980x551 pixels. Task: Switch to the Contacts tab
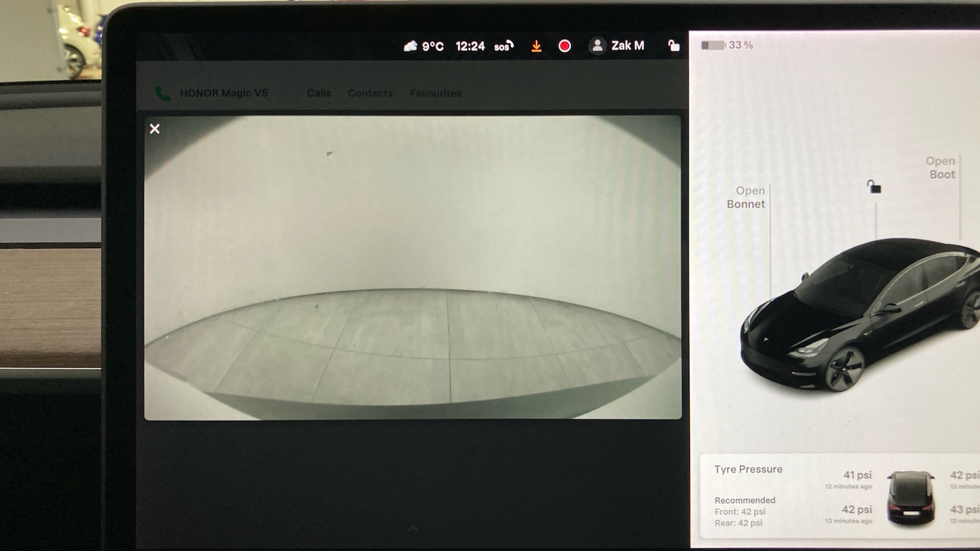(x=370, y=93)
